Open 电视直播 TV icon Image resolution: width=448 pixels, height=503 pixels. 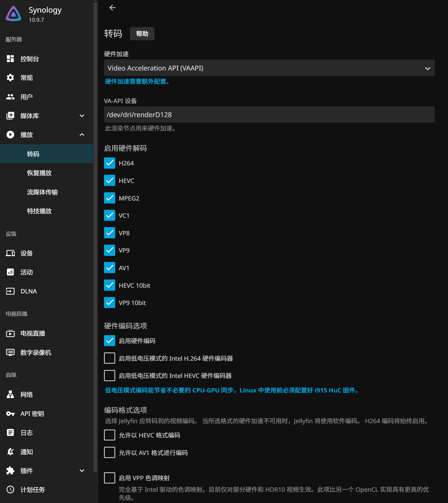click(x=10, y=334)
